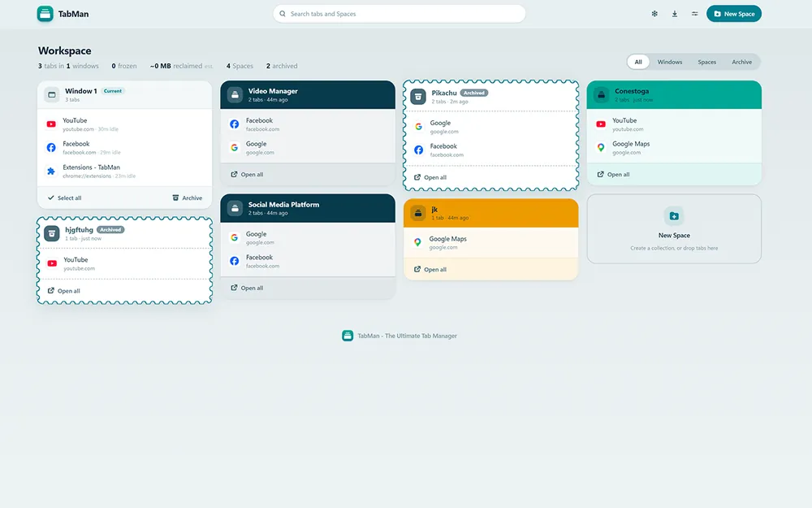Click the download/export icon in header
Screen dimensions: 812x508
[x=675, y=14]
